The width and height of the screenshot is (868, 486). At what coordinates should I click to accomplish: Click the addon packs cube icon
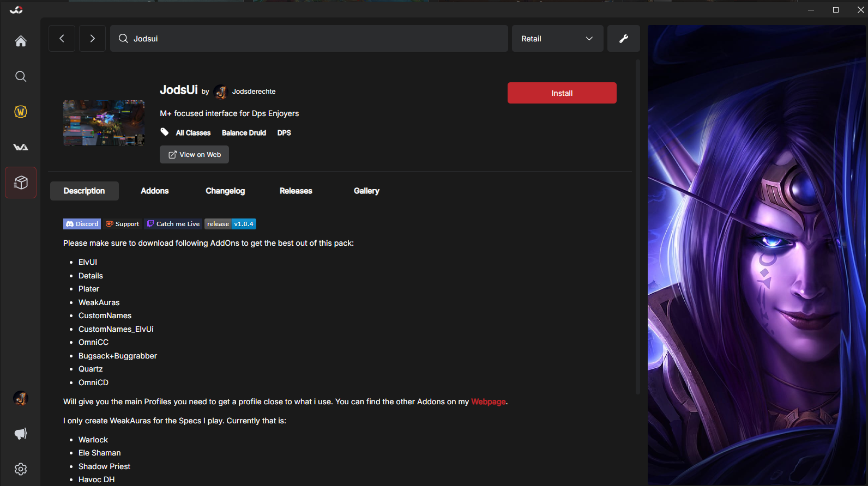(21, 183)
